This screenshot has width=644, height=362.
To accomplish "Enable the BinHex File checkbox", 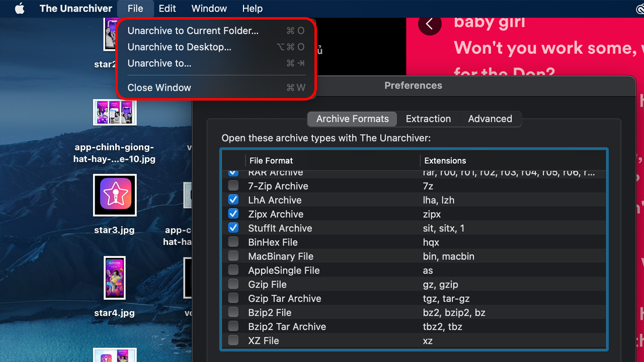I will [233, 242].
